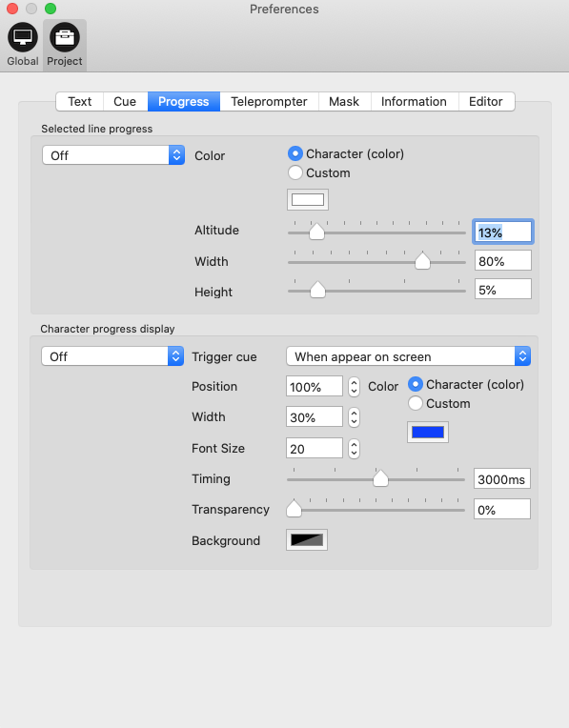The image size is (569, 728).
Task: Close the Preferences window
Action: click(12, 9)
